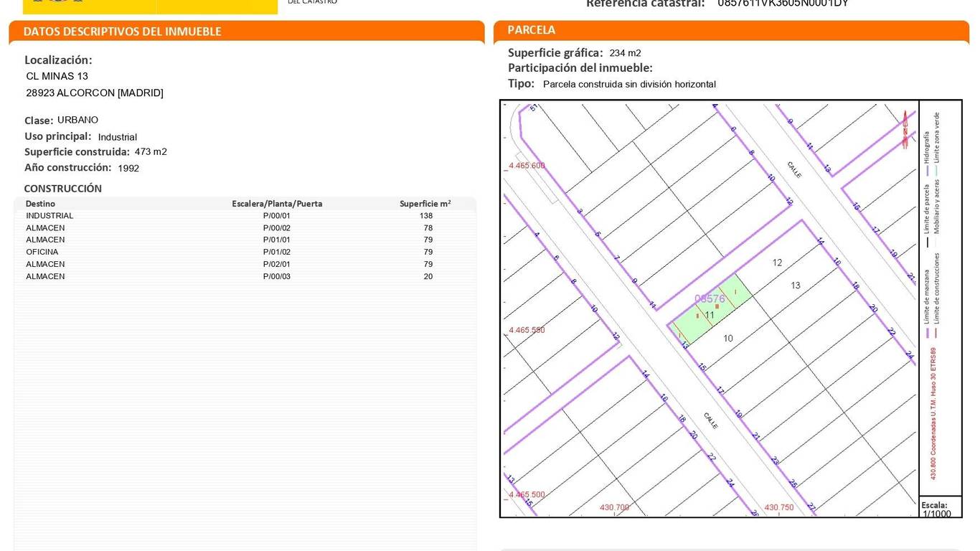This screenshot has height=551, width=980.
Task: Select the built area '473 m2'
Action: (x=151, y=152)
